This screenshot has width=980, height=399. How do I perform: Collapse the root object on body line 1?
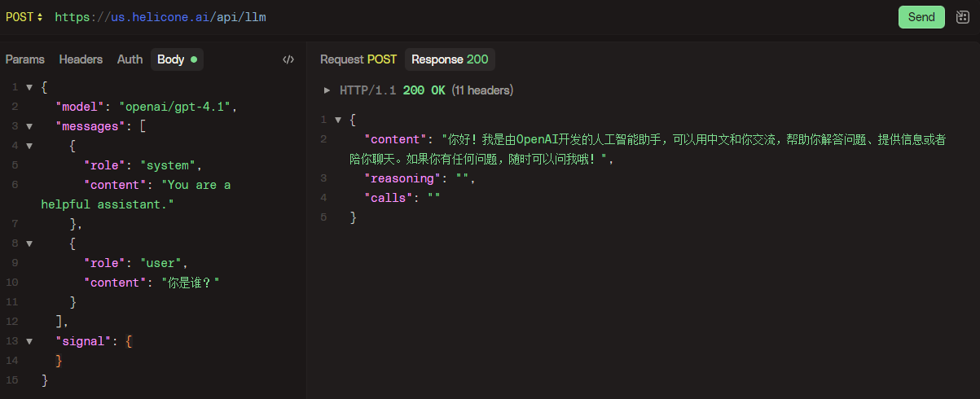point(29,87)
